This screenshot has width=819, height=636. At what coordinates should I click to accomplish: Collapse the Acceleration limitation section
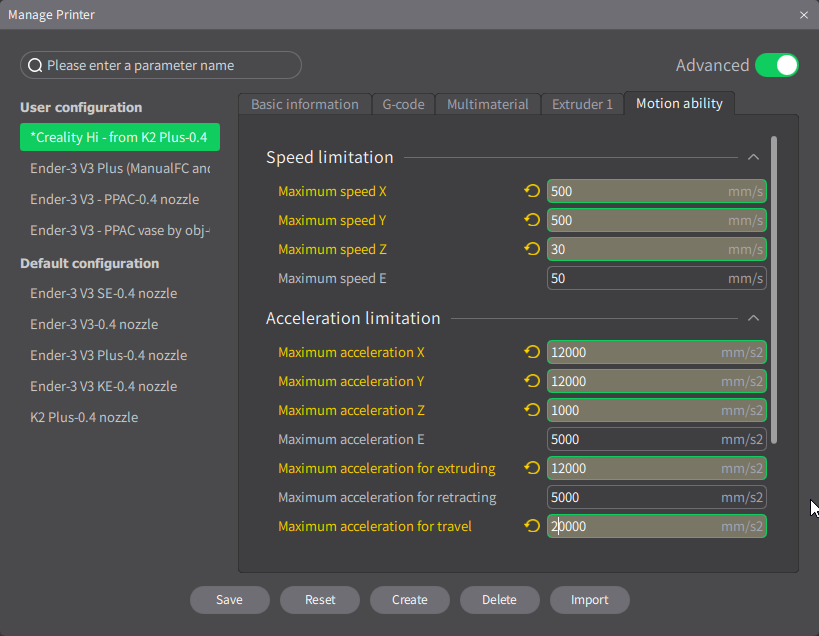click(x=753, y=318)
